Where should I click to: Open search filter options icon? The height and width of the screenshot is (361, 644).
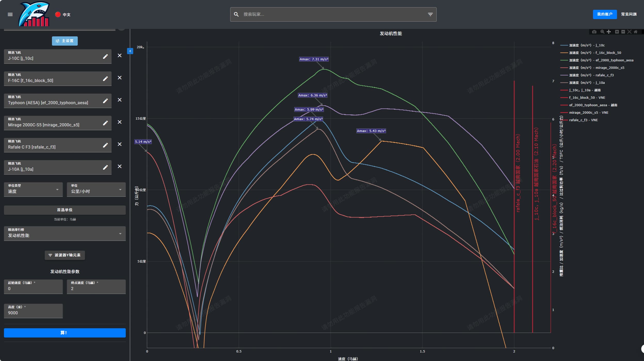coord(430,14)
